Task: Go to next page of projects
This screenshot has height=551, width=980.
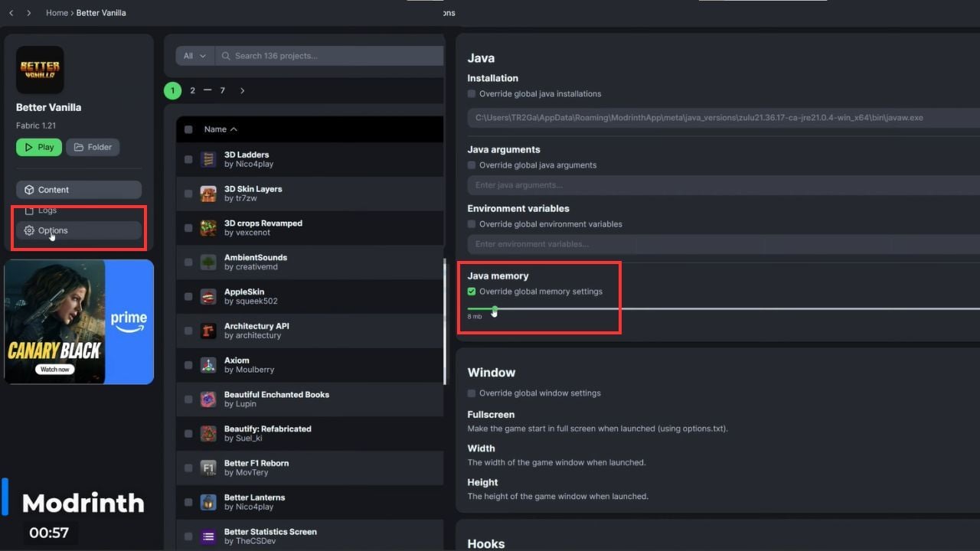Action: pos(242,90)
